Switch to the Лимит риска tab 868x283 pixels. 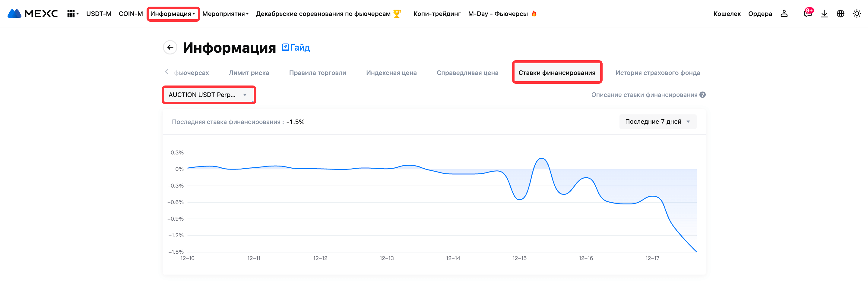tap(249, 73)
